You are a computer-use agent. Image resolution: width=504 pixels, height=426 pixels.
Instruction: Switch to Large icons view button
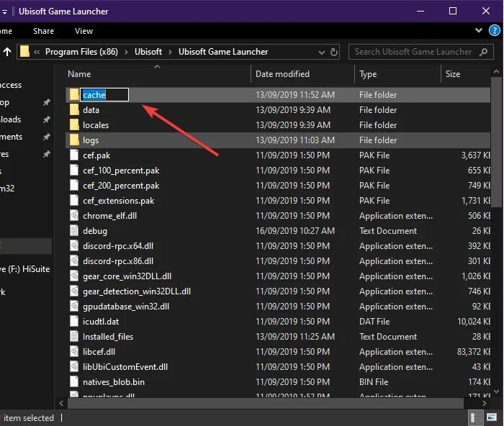coord(492,417)
